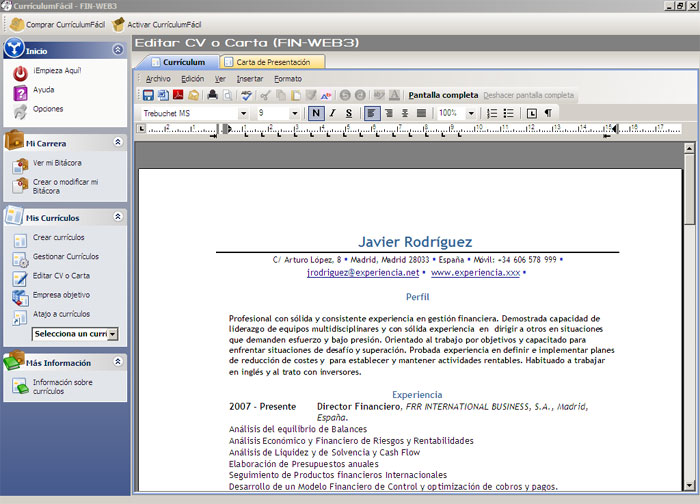This screenshot has width=700, height=504.
Task: Click the Javier Rodríguez name heading
Action: coord(415,242)
